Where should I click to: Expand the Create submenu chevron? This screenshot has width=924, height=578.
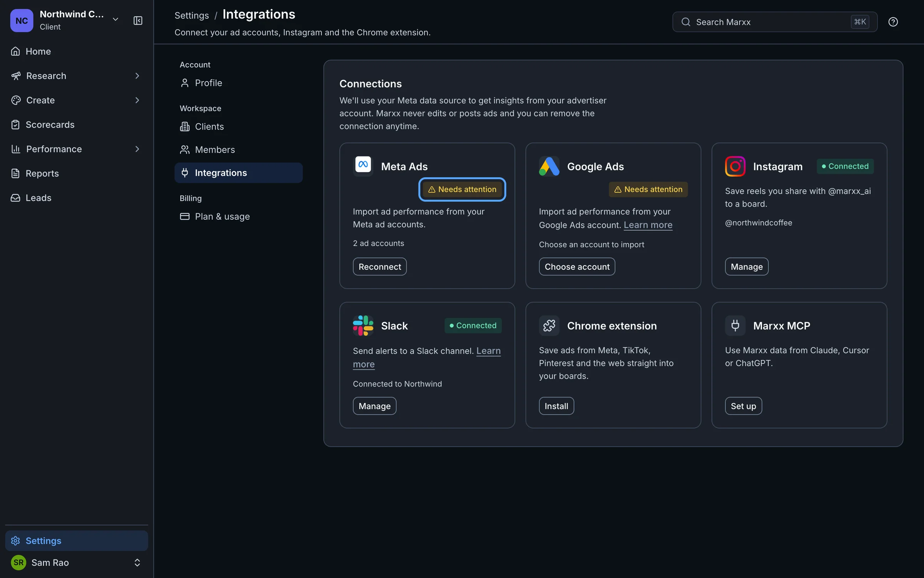coord(137,100)
